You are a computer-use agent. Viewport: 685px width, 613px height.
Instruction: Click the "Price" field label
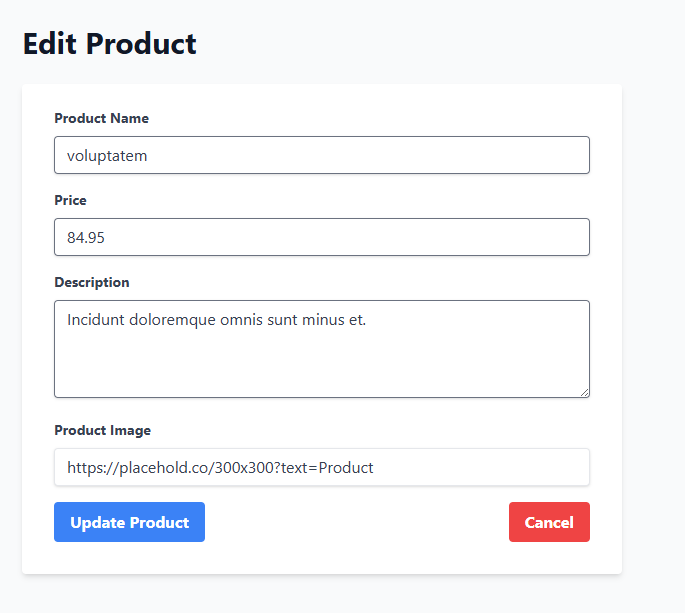pyautogui.click(x=70, y=200)
